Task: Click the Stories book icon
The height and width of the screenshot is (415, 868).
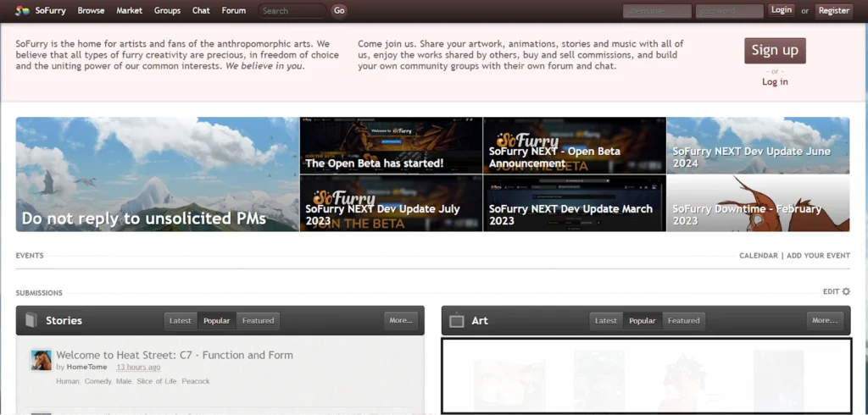Action: pyautogui.click(x=31, y=320)
